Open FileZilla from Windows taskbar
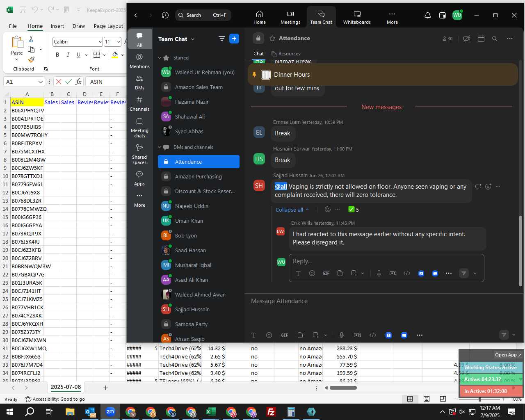The height and width of the screenshot is (420, 525). [271, 412]
